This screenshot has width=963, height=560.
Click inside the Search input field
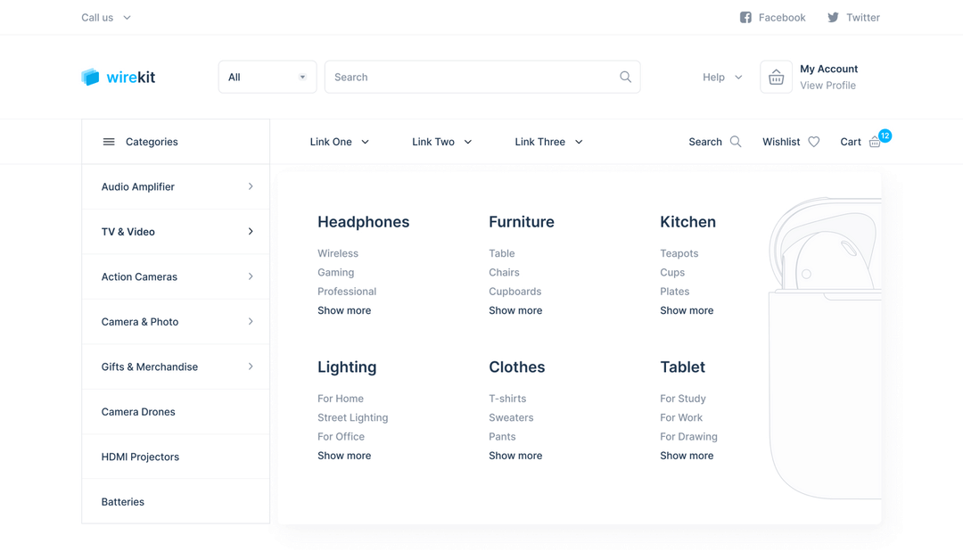point(464,77)
